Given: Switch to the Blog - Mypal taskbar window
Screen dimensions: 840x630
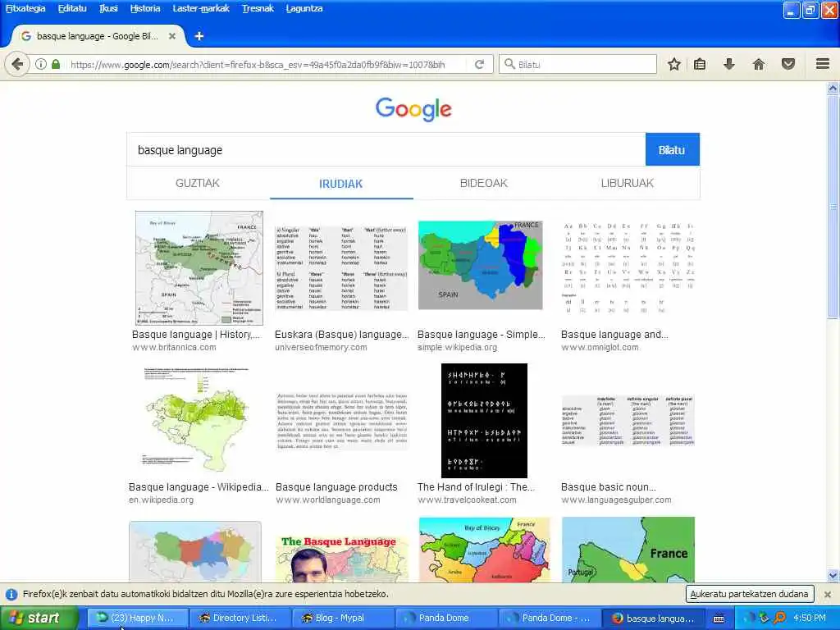Looking at the screenshot, I should point(344,619).
